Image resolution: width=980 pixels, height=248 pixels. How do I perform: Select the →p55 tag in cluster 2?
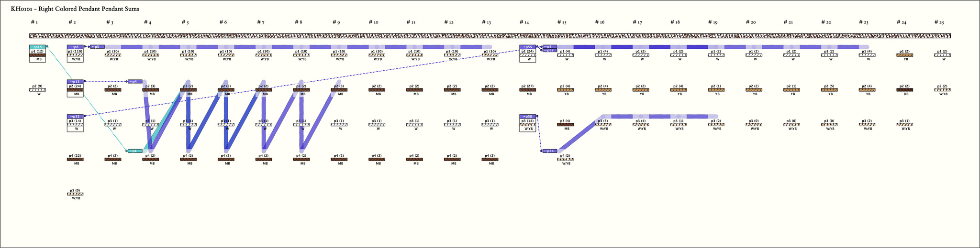(76, 116)
